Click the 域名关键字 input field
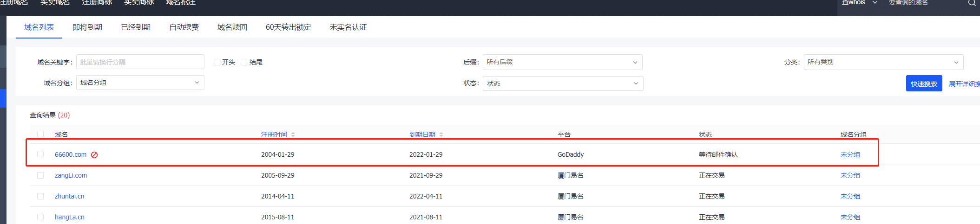This screenshot has height=224, width=980. click(140, 62)
